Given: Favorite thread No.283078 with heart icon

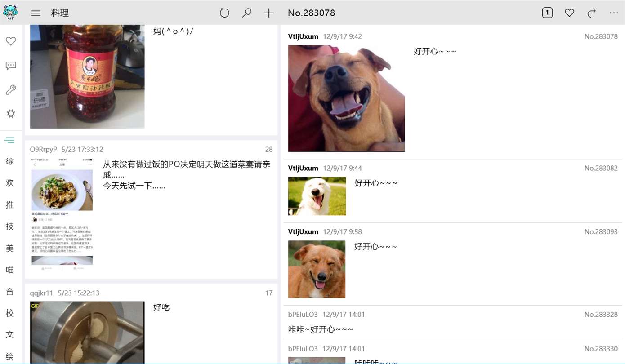Looking at the screenshot, I should tap(570, 13).
